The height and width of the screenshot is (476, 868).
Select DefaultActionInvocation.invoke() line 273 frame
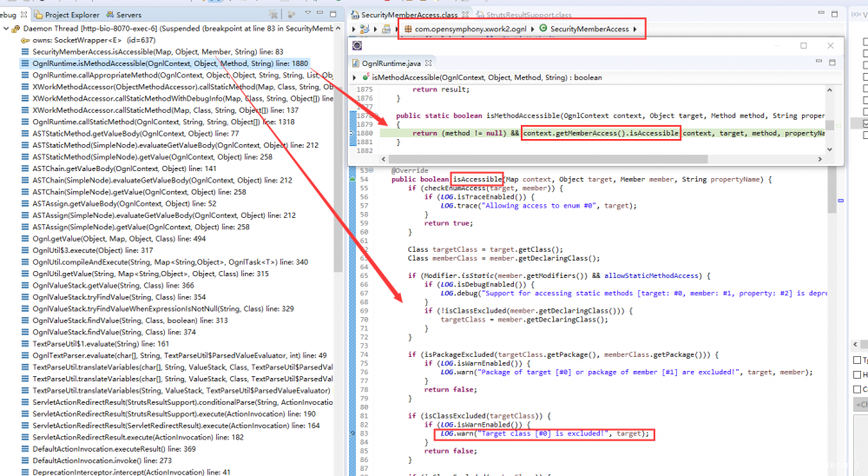point(102,460)
